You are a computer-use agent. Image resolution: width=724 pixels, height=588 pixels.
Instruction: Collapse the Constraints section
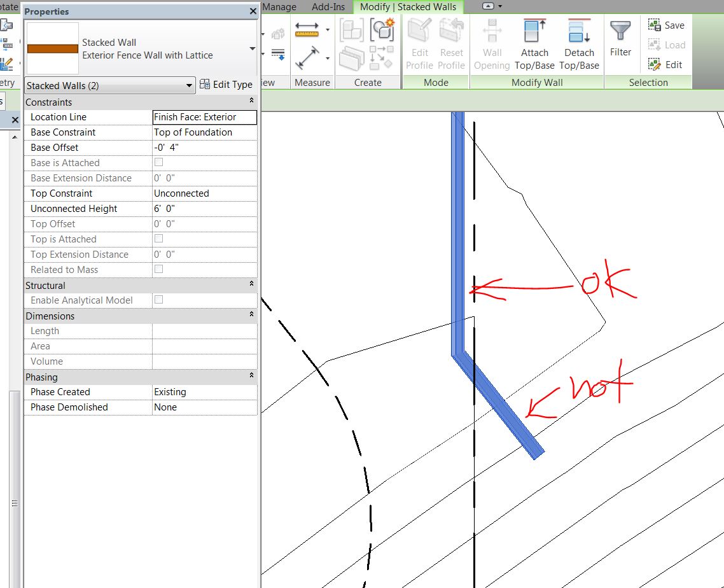point(252,101)
